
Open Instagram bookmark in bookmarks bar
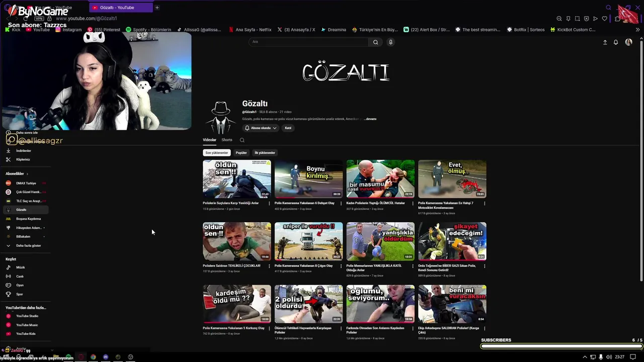(68, 30)
